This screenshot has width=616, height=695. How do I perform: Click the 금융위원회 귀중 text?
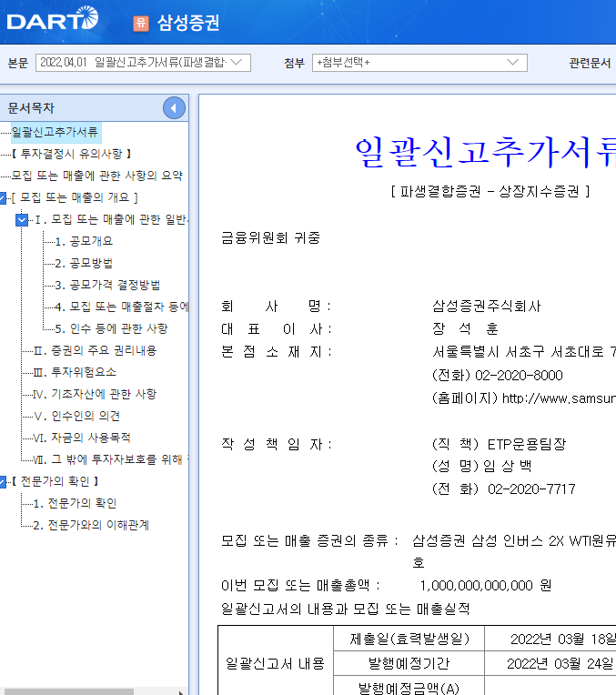point(270,238)
